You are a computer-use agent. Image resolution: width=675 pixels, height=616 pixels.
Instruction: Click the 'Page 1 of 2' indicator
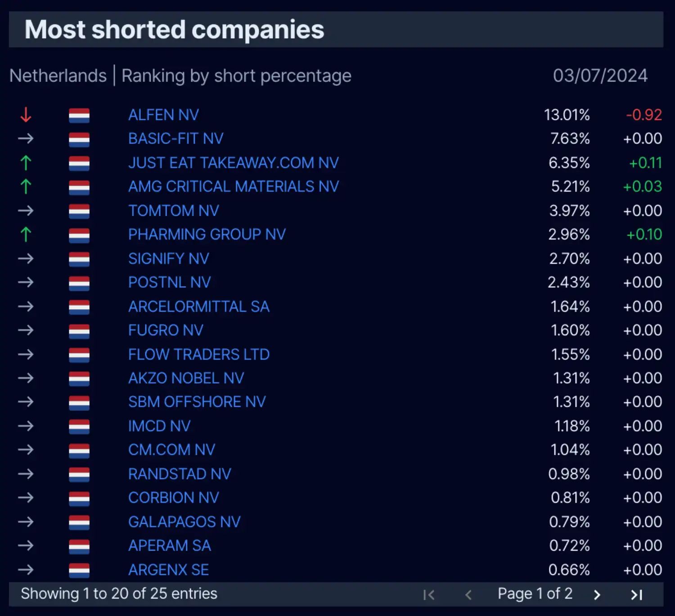pyautogui.click(x=535, y=594)
